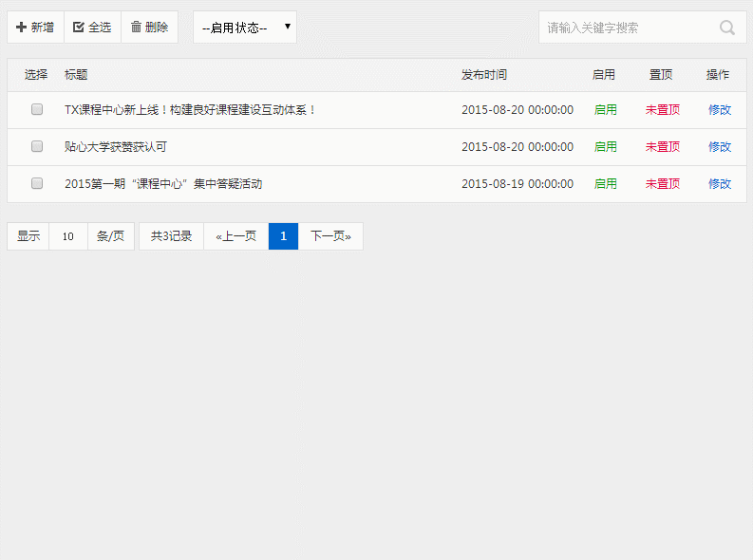Viewport: 753px width, 560px height.
Task: Go to 下一页 (next page)
Action: (330, 236)
